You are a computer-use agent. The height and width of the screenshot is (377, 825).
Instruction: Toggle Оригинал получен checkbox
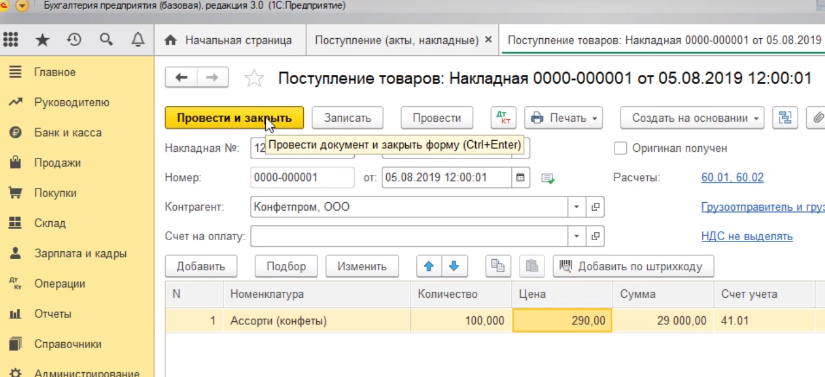621,149
